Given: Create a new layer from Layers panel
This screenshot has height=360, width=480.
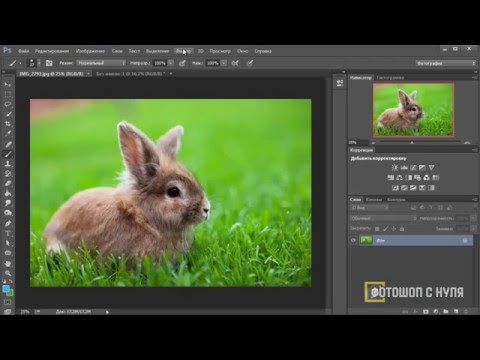Looking at the screenshot, I should point(456,312).
